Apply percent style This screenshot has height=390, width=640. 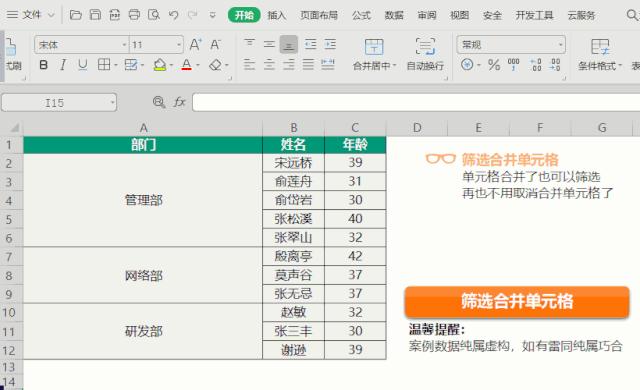494,64
